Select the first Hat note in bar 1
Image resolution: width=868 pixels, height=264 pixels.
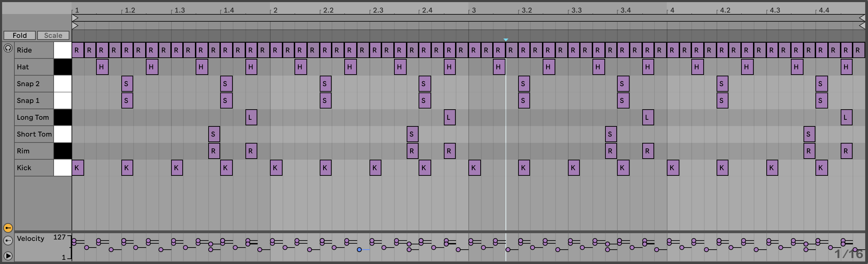point(102,67)
